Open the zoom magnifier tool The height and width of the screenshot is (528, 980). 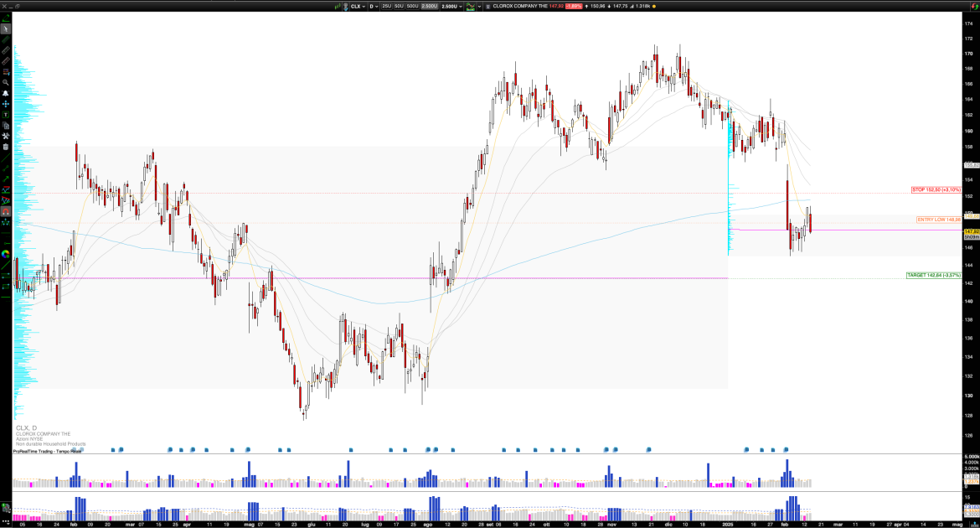[x=5, y=82]
